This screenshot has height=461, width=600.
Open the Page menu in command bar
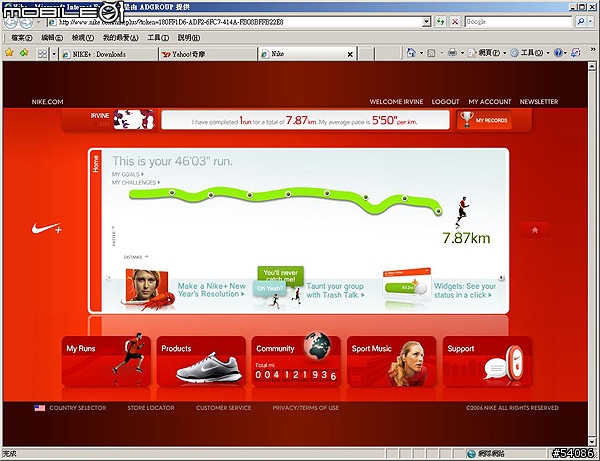(486, 53)
